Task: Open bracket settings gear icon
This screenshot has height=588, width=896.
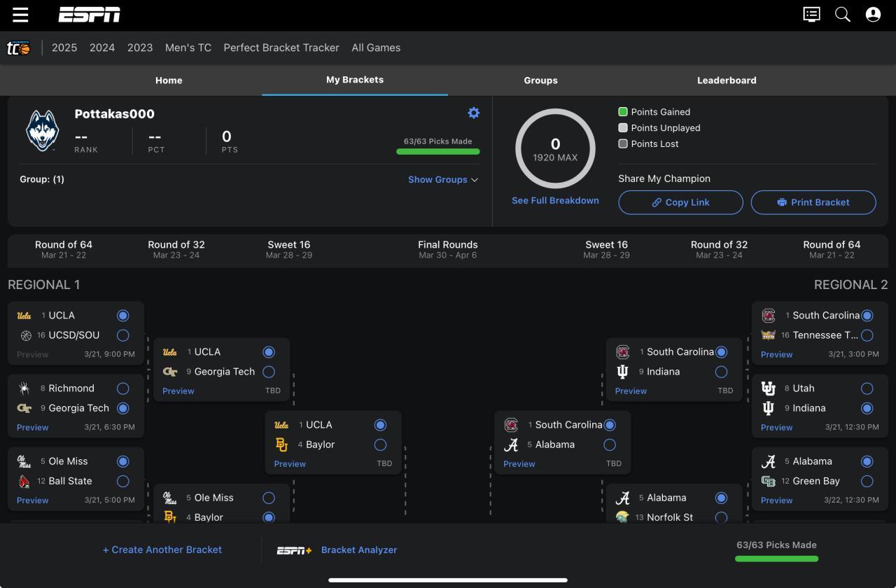Action: [x=474, y=113]
